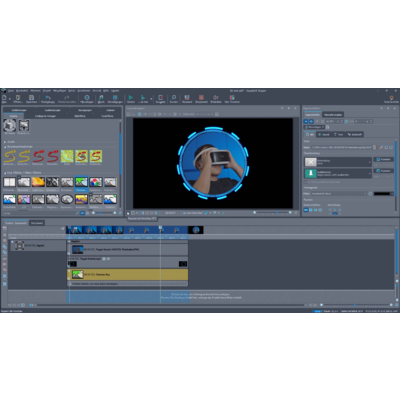Click the Anpassen button beside Einblendung

coord(383,159)
